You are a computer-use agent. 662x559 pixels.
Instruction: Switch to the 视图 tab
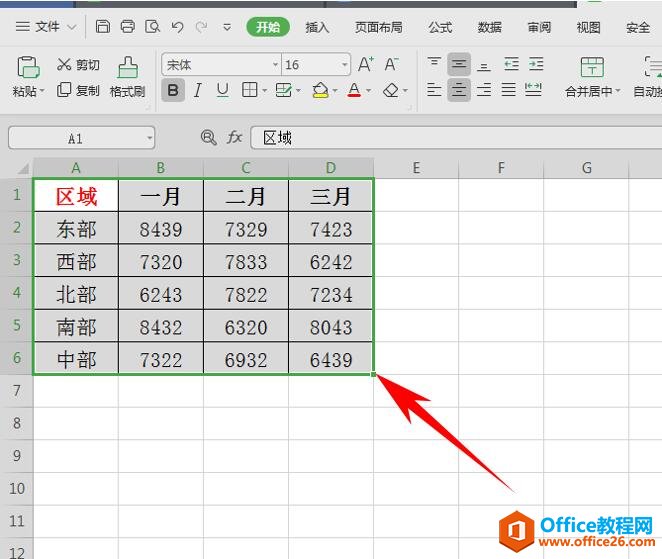tap(589, 27)
